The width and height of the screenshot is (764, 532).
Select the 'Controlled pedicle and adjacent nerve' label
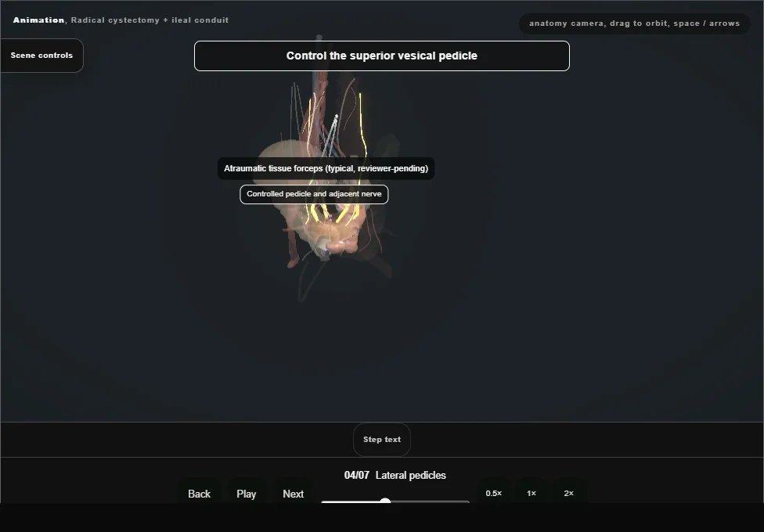click(314, 194)
